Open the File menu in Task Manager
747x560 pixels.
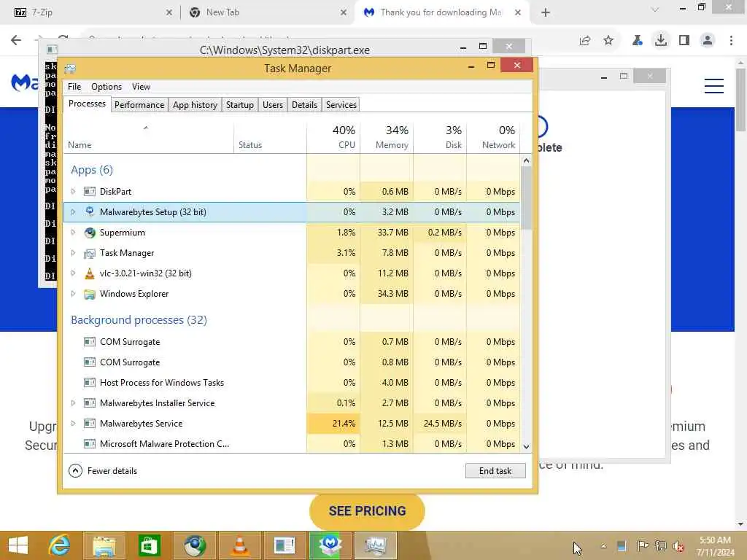click(x=74, y=87)
